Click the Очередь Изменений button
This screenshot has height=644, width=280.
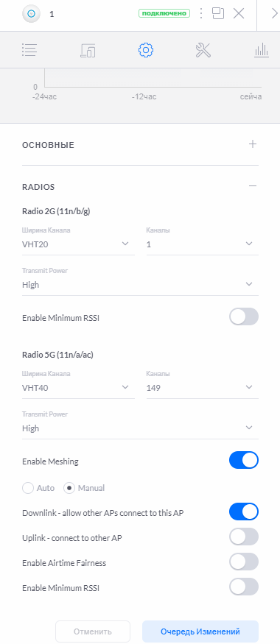click(x=200, y=631)
